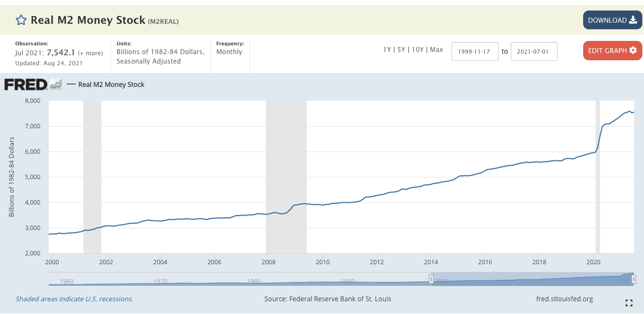Click the star icon to favorite this series
644x314 pixels.
coord(21,20)
